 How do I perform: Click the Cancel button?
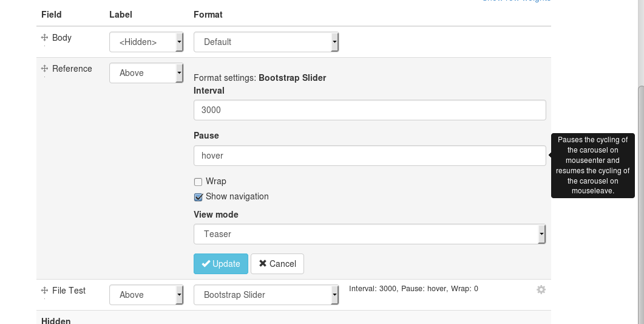(277, 264)
